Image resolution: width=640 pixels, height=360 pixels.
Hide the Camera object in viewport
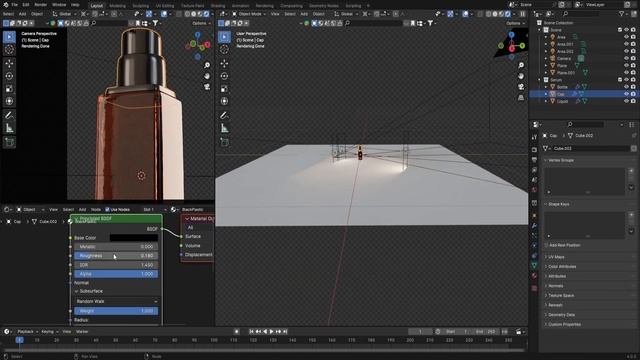coord(626,58)
